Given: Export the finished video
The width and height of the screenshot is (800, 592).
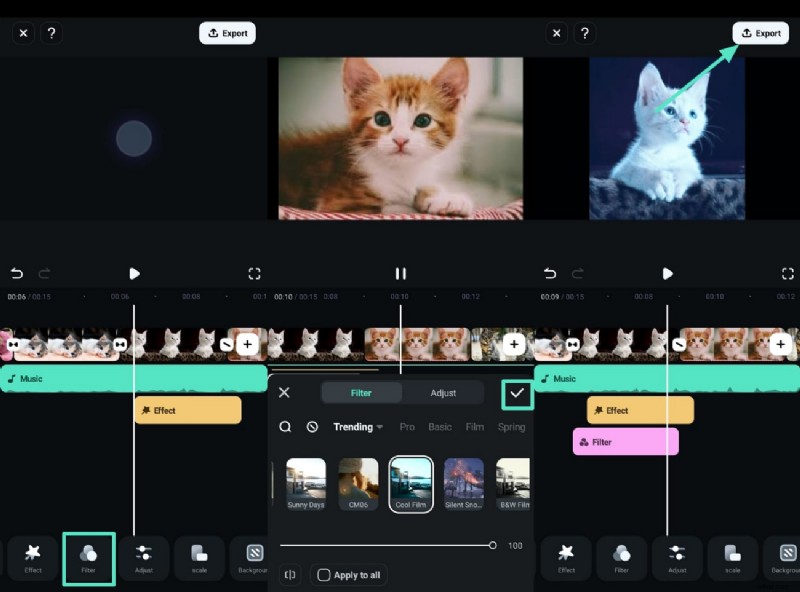Looking at the screenshot, I should pyautogui.click(x=761, y=33).
